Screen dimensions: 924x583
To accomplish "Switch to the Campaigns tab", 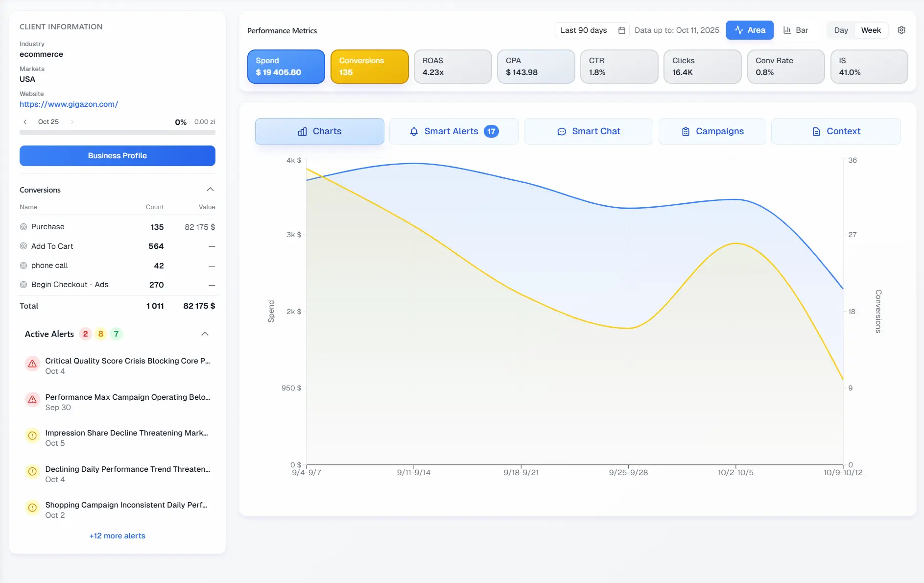I will coord(712,131).
